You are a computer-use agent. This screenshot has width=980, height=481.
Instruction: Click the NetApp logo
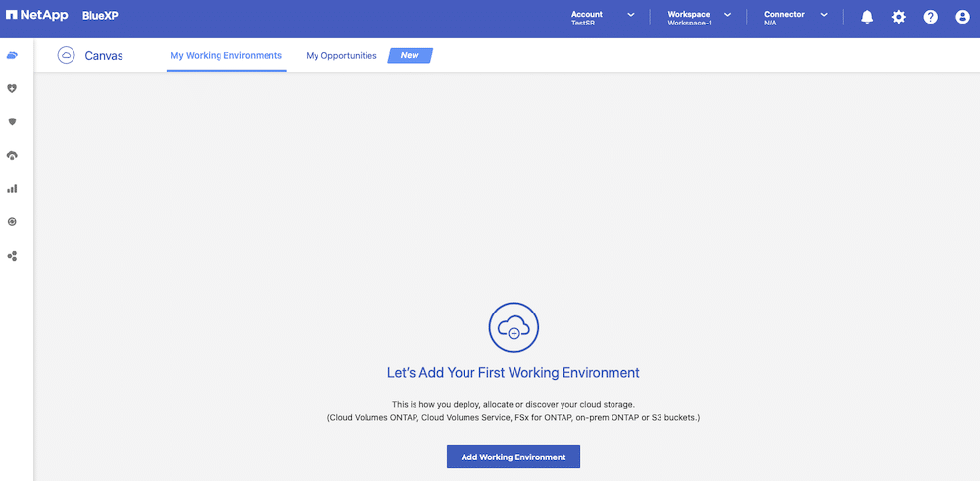(x=37, y=15)
